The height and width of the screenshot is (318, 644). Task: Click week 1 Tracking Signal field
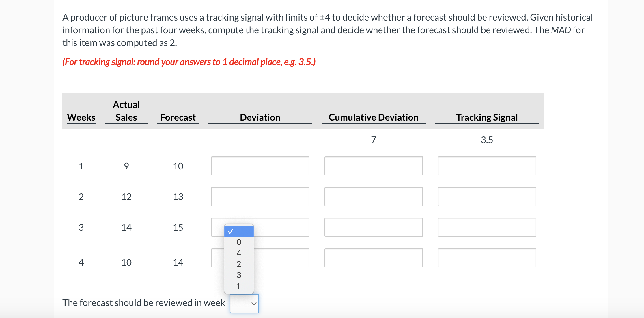click(x=487, y=166)
